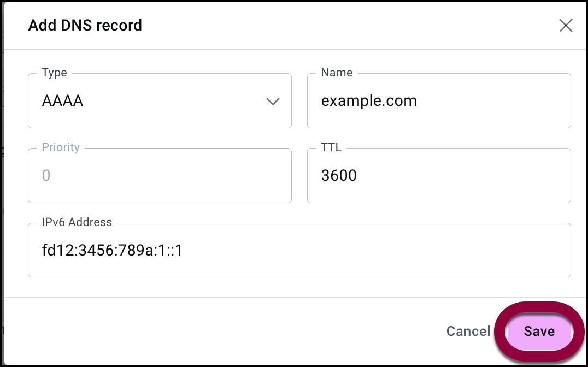The width and height of the screenshot is (588, 367).
Task: Select the AAAA value in Type
Action: [x=62, y=101]
